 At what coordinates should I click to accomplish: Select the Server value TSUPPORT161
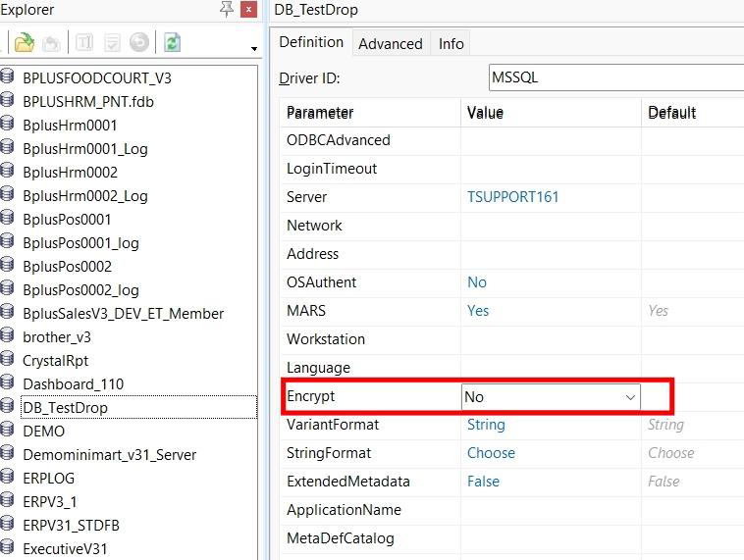click(512, 197)
